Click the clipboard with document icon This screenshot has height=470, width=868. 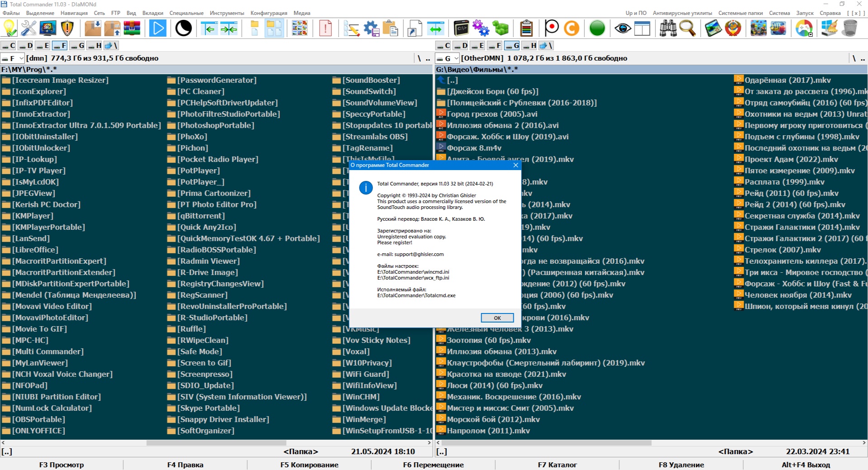390,28
